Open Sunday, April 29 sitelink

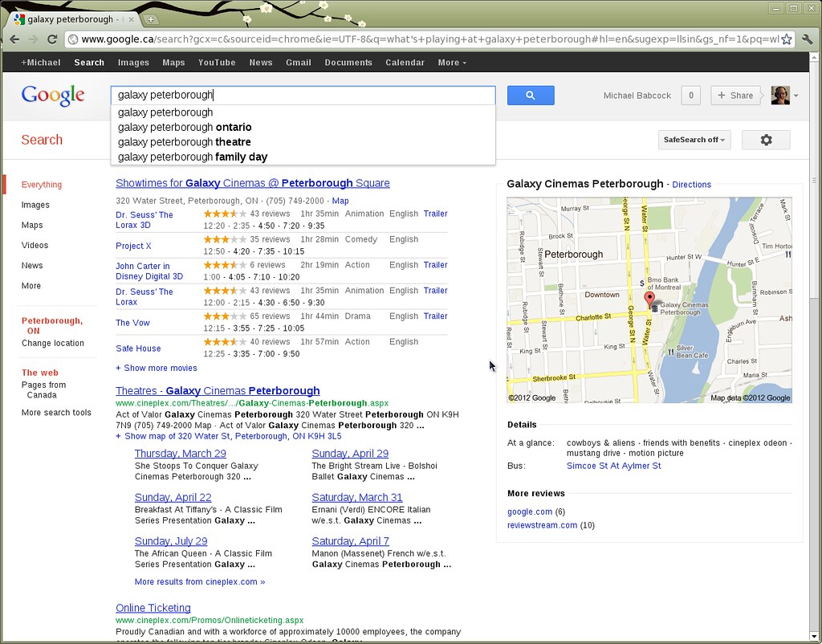(350, 454)
